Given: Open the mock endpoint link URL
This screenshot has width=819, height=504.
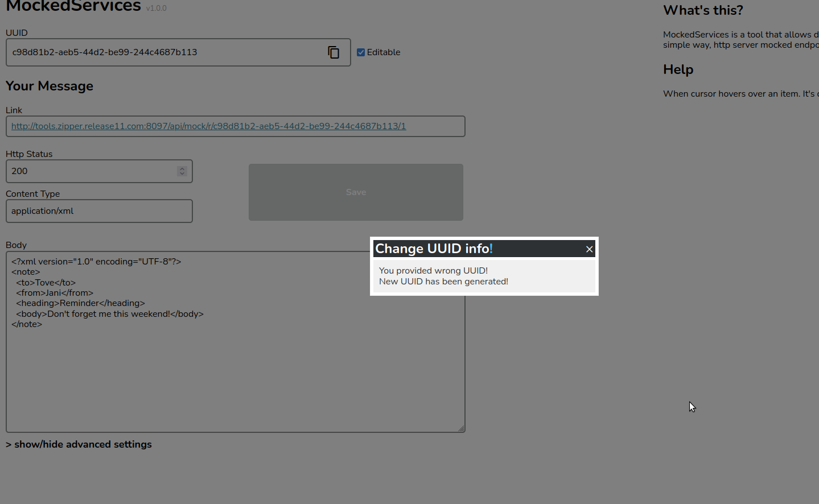Looking at the screenshot, I should (x=208, y=126).
